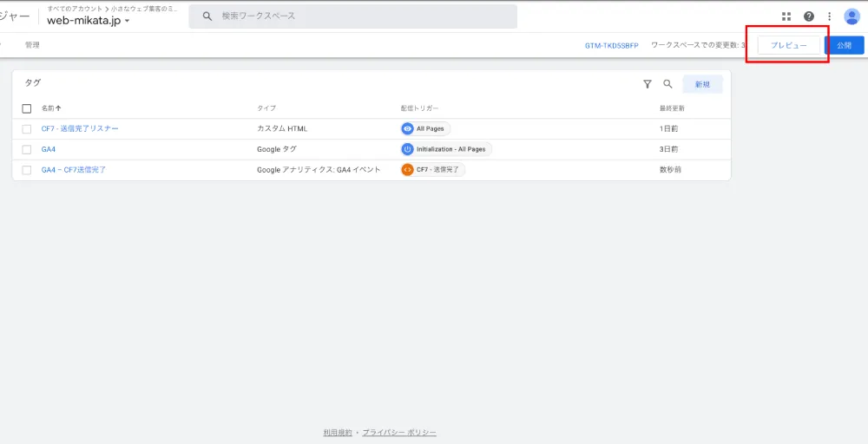Check the box for the GA4 tag row

click(27, 149)
